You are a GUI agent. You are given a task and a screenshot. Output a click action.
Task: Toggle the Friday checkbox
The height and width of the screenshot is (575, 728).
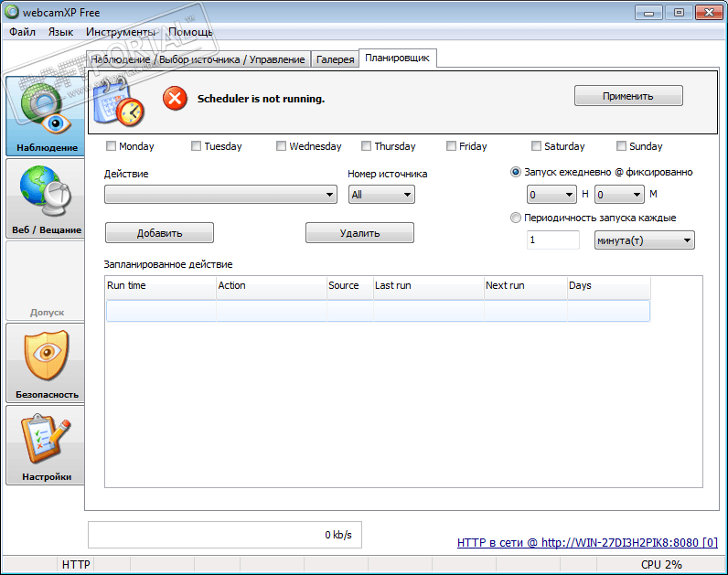coord(451,146)
